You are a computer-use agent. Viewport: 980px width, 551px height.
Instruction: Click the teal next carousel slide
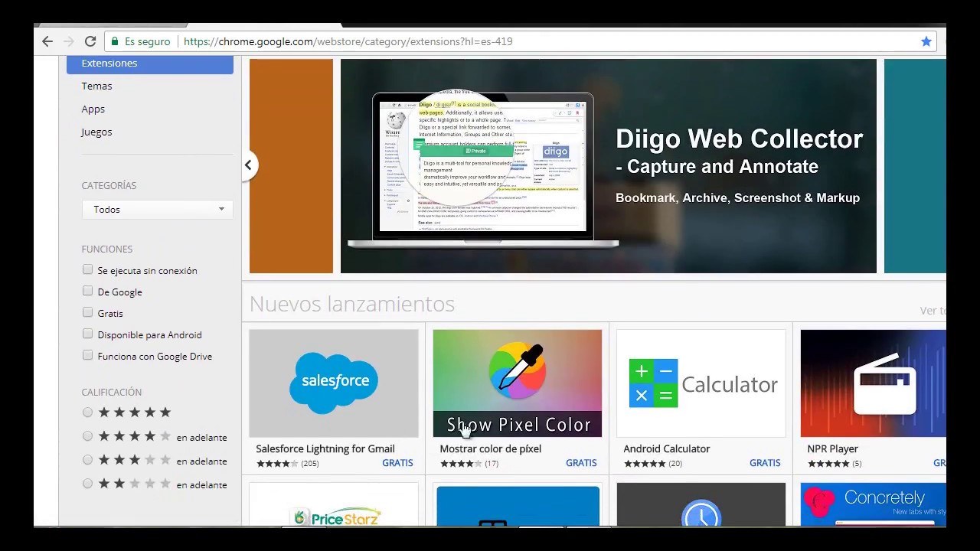(x=915, y=166)
